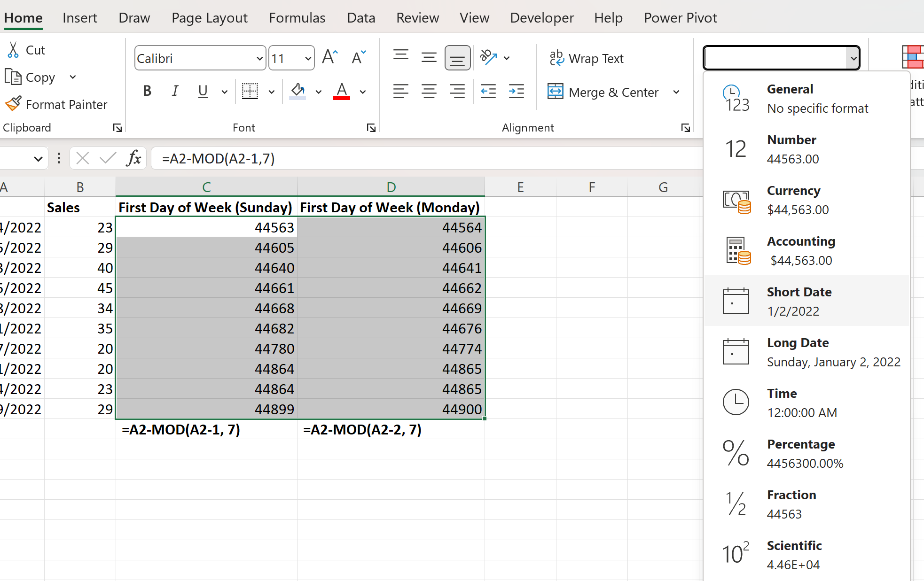Toggle bold formatting
The width and height of the screenshot is (924, 581).
(x=147, y=91)
